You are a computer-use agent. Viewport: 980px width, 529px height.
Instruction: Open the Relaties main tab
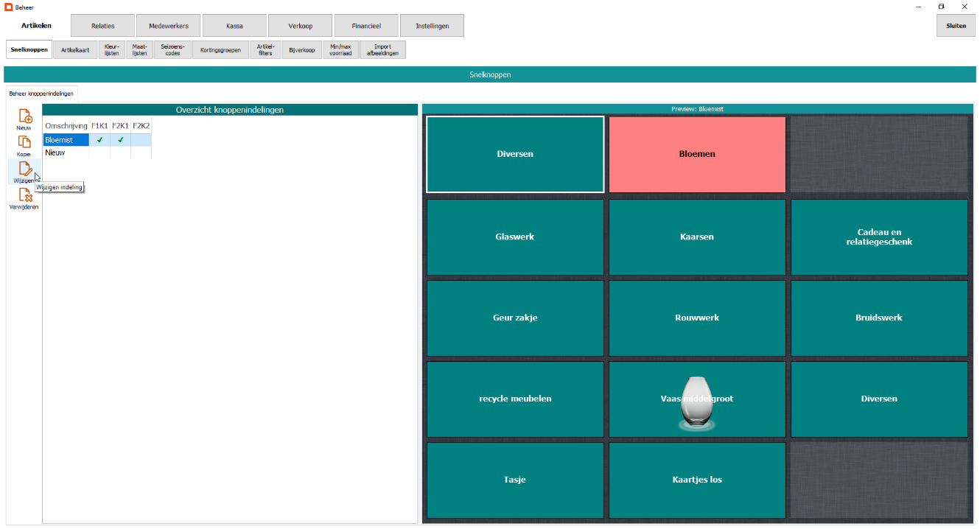click(102, 26)
